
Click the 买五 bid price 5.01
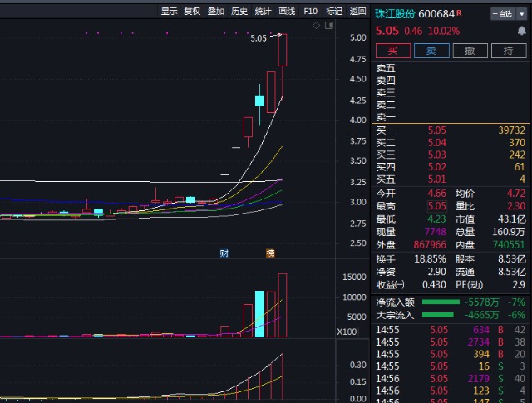(x=437, y=179)
